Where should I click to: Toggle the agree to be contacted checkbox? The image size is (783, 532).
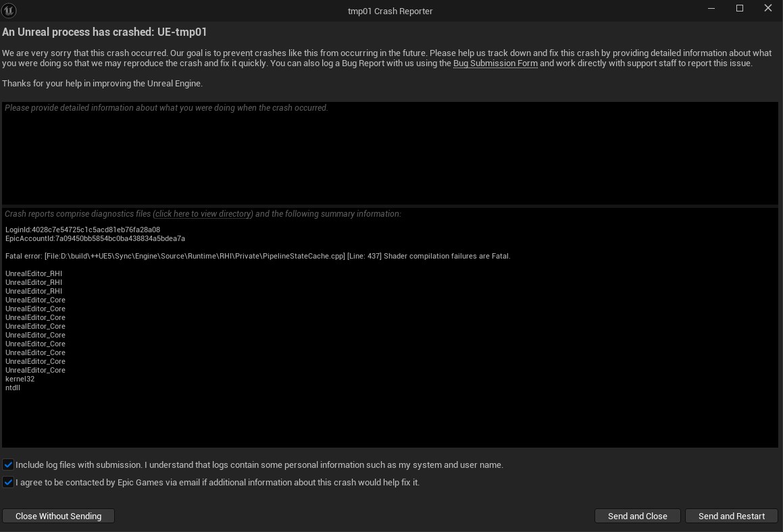(x=8, y=482)
